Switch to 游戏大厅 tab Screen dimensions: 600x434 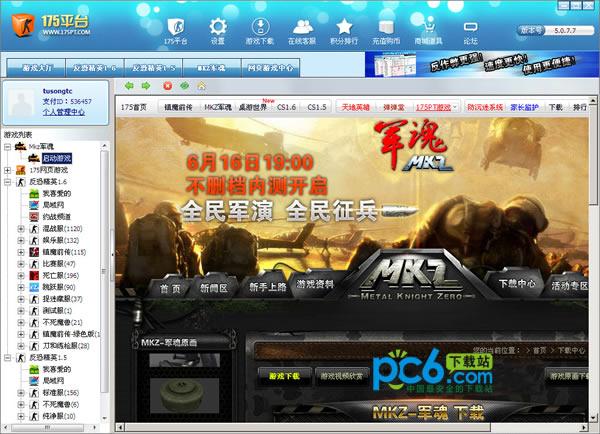[x=37, y=68]
